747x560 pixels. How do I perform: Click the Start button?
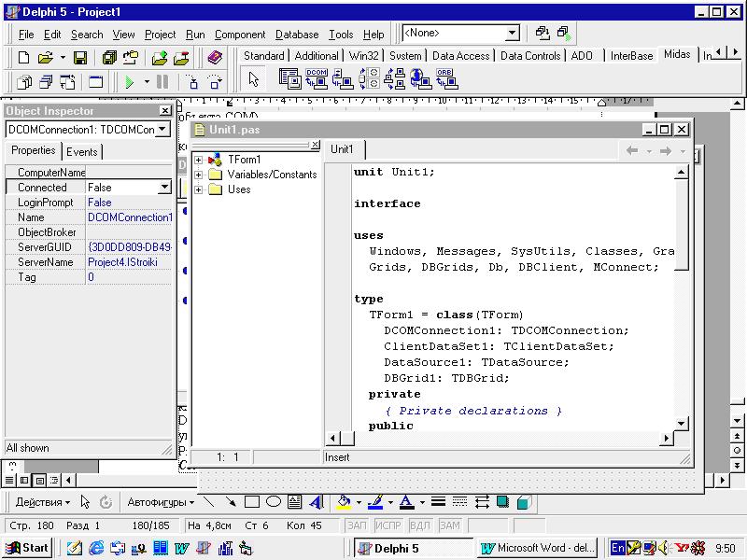(28, 548)
